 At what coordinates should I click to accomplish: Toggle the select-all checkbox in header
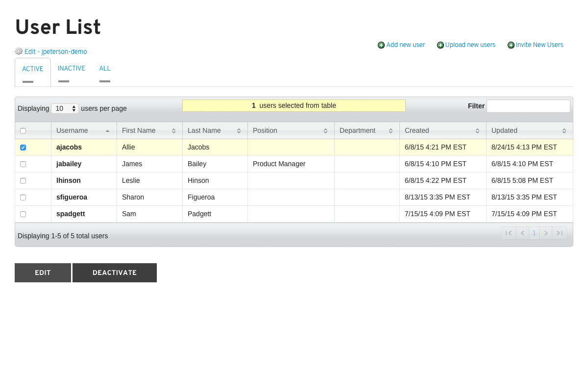[23, 130]
